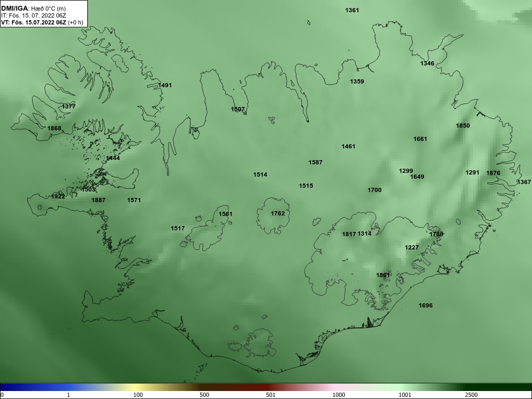Viewport: 532px width, 399px height.
Task: Click the 1503 label on the peninsula
Action: tap(88, 190)
